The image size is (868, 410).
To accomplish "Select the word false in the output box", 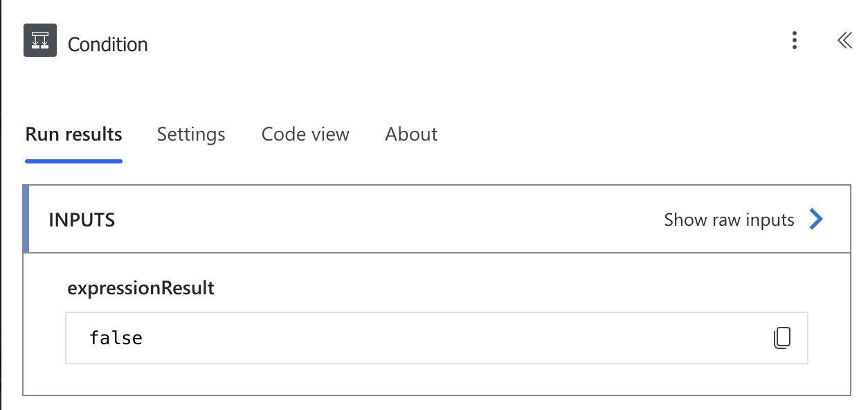I will [x=116, y=338].
